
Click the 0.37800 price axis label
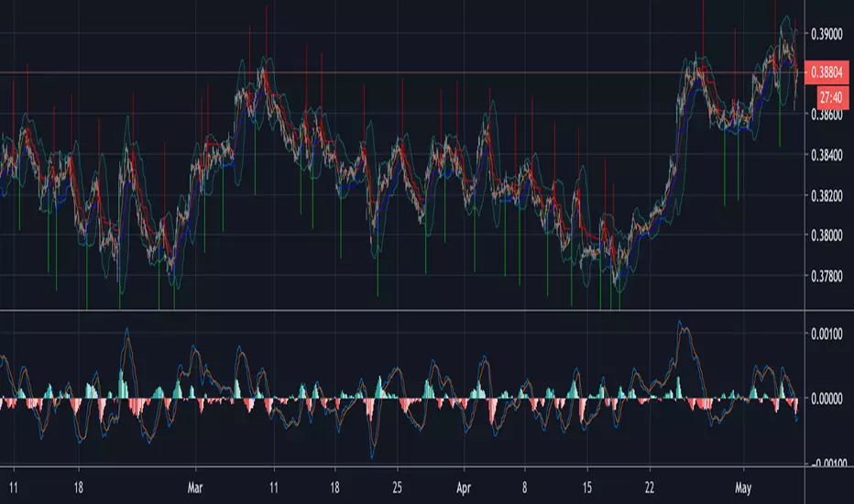tap(827, 276)
